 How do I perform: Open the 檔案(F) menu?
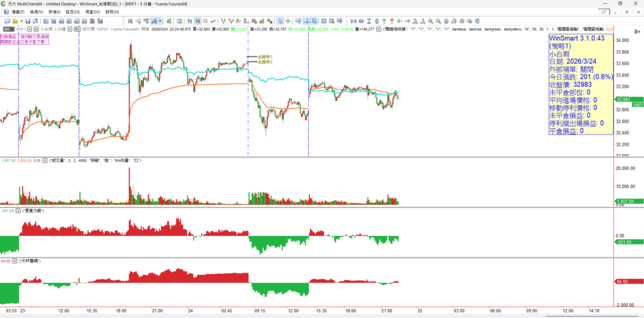(18, 12)
